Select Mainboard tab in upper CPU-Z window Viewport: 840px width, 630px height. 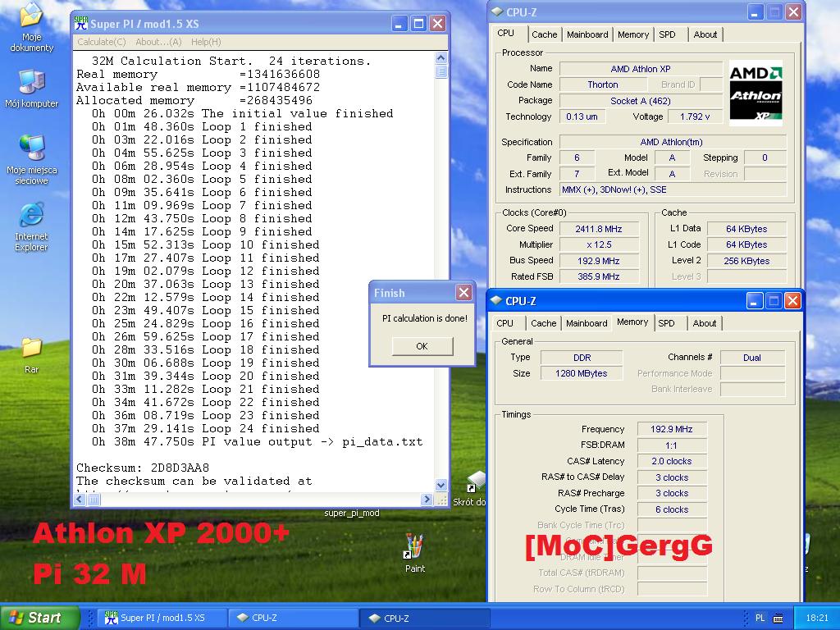click(x=587, y=34)
